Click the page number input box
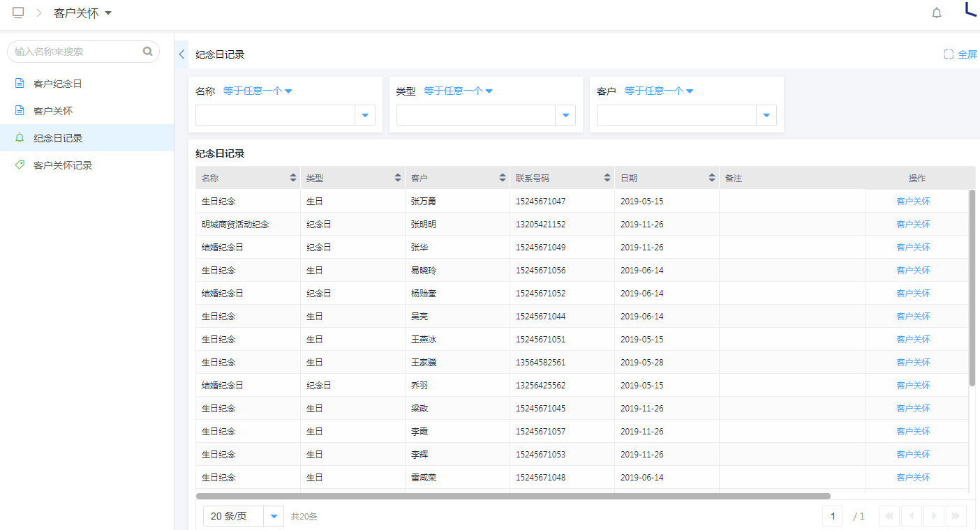The width and height of the screenshot is (980, 530). [x=832, y=516]
